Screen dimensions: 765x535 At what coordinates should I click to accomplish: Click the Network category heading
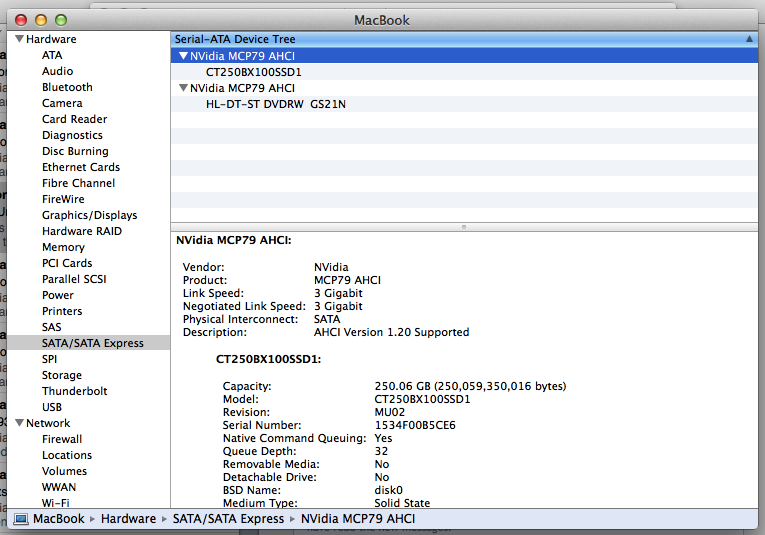pyautogui.click(x=48, y=423)
